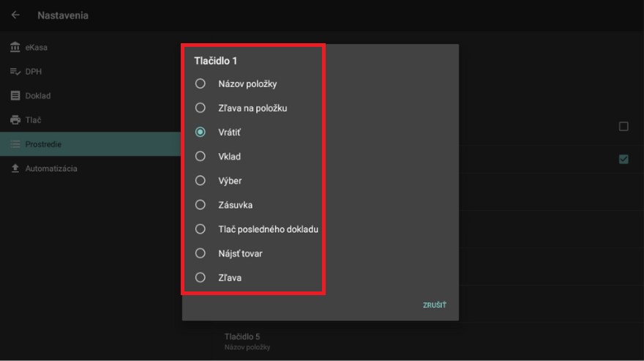This screenshot has height=361, width=644.
Task: Select the Názov položky radio option
Action: tap(201, 84)
